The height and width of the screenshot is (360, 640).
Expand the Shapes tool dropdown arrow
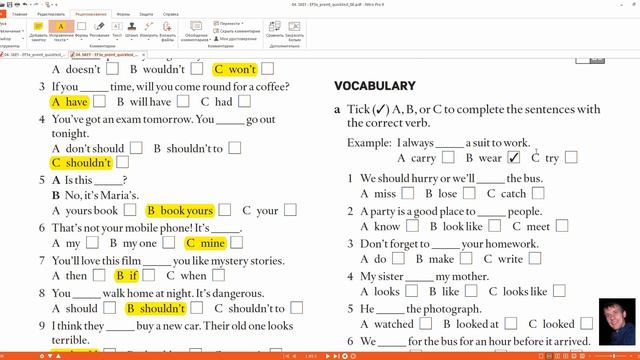82,40
